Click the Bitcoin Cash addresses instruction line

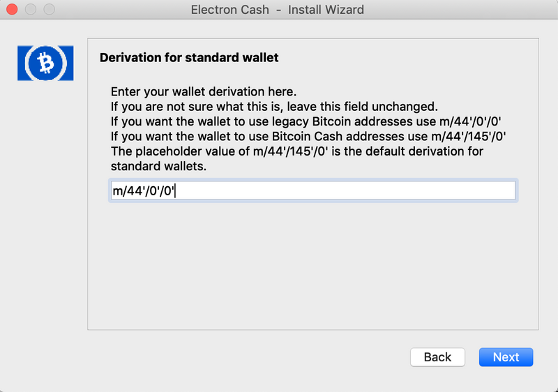coord(308,137)
